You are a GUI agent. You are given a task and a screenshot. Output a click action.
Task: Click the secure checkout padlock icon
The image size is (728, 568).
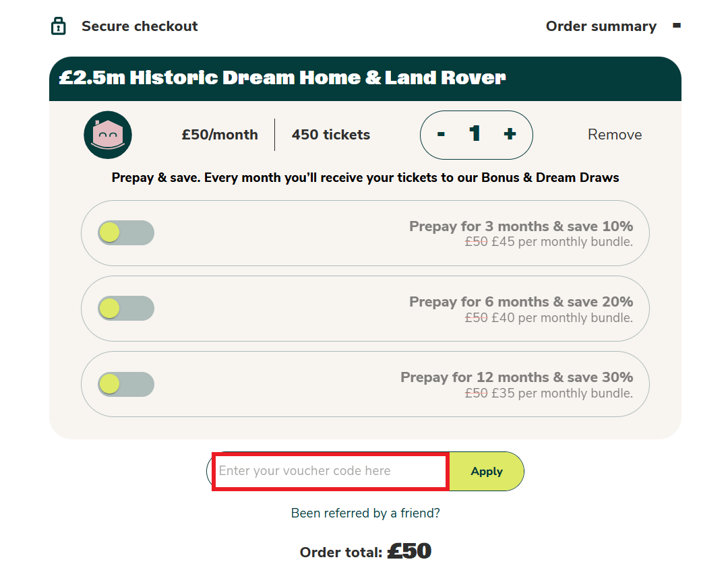click(59, 26)
